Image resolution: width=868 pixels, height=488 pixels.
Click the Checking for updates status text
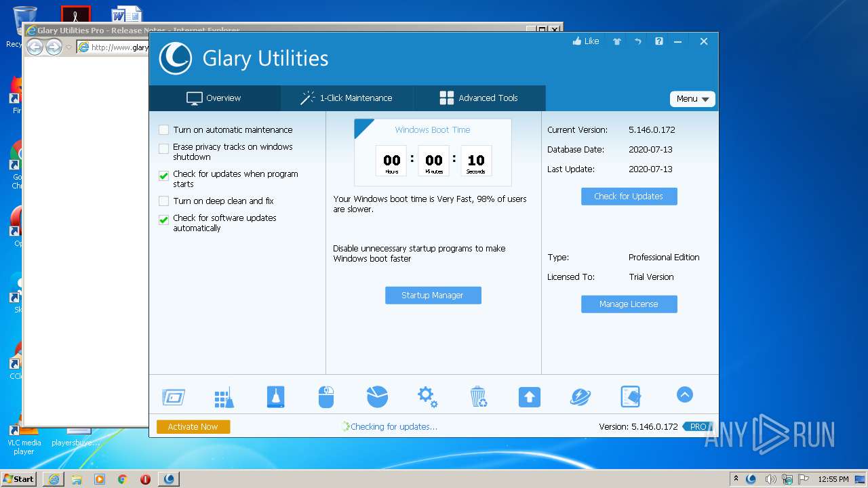[394, 427]
